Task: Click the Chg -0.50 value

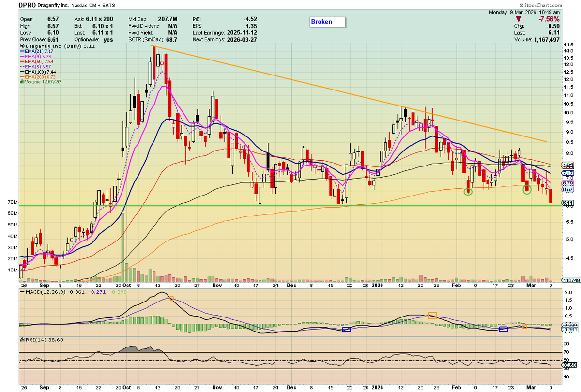Action: 554,25
